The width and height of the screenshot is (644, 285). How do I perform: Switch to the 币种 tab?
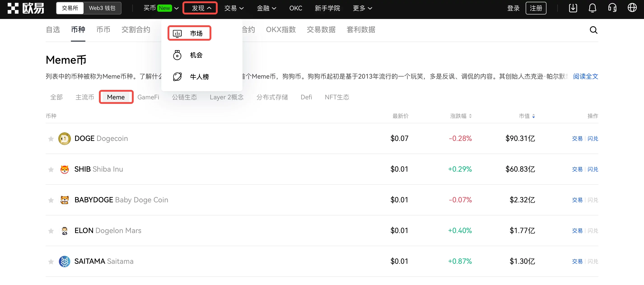pyautogui.click(x=78, y=30)
